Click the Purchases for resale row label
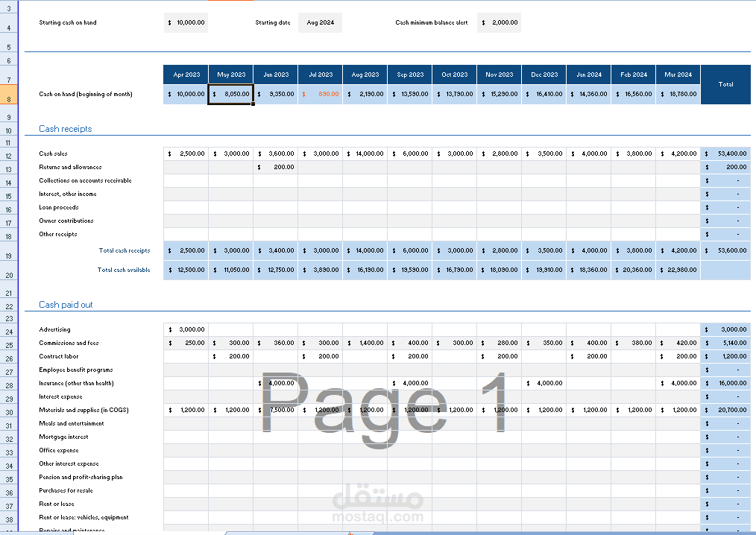 pos(66,490)
